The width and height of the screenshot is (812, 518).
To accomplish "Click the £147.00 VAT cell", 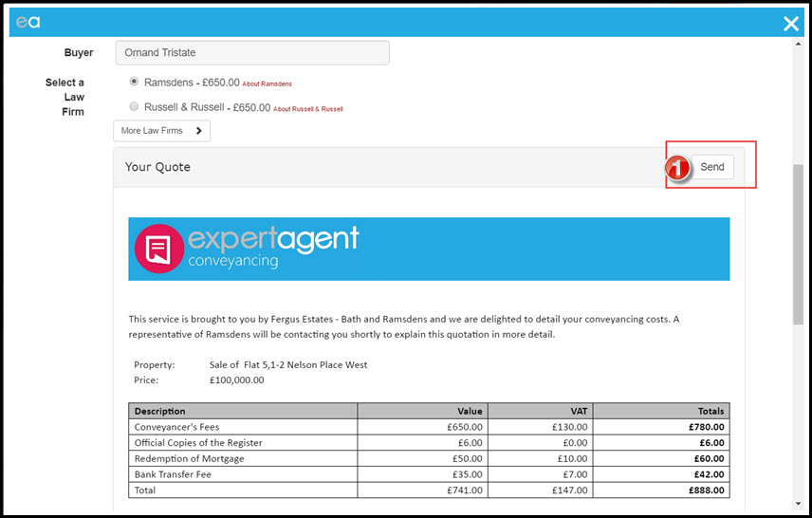I will (x=540, y=490).
